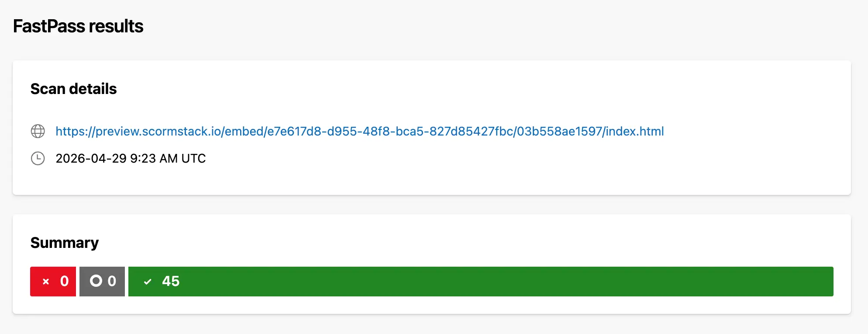The image size is (868, 334).
Task: Click the https://preview.scormstack.io URL
Action: (359, 131)
